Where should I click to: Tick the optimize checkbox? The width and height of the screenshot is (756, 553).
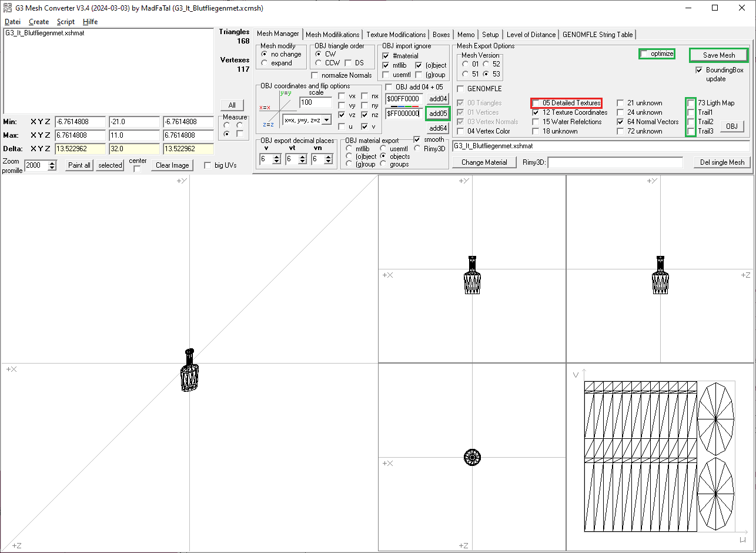[645, 54]
